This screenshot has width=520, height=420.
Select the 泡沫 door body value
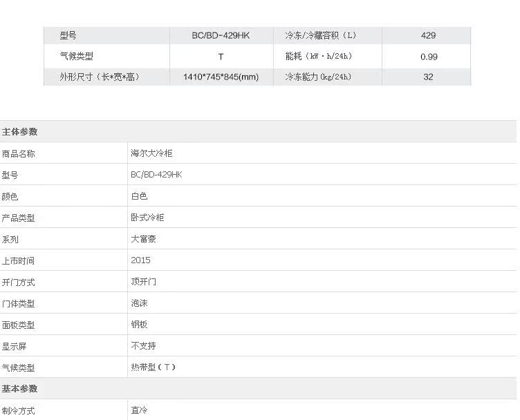[139, 303]
